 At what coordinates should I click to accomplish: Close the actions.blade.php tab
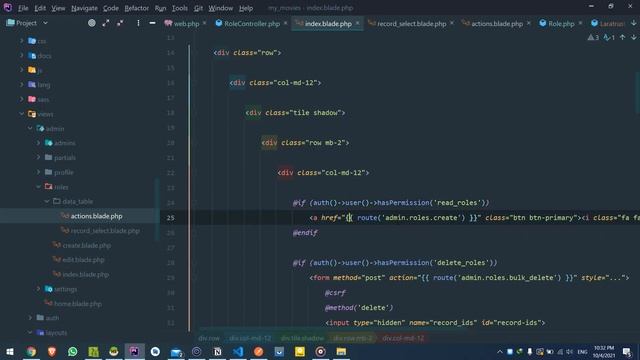[529, 23]
